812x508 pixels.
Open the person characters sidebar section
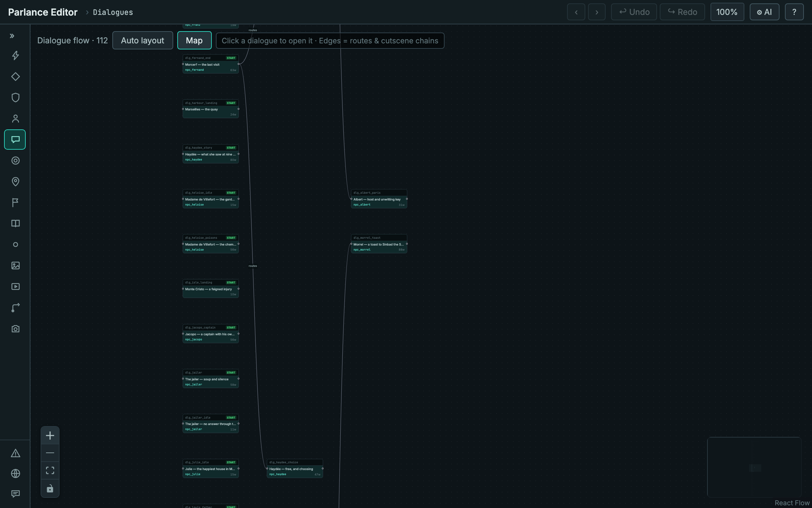coord(15,119)
